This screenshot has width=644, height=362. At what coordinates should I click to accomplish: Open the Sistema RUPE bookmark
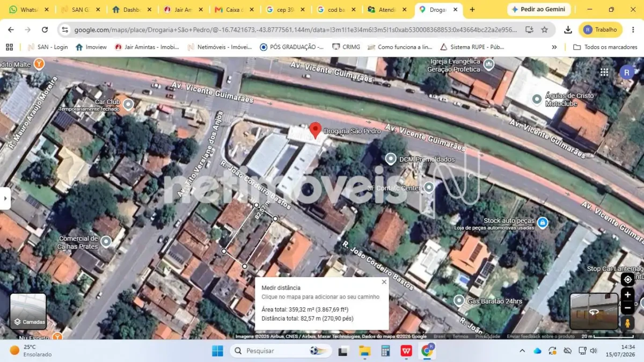(x=472, y=47)
